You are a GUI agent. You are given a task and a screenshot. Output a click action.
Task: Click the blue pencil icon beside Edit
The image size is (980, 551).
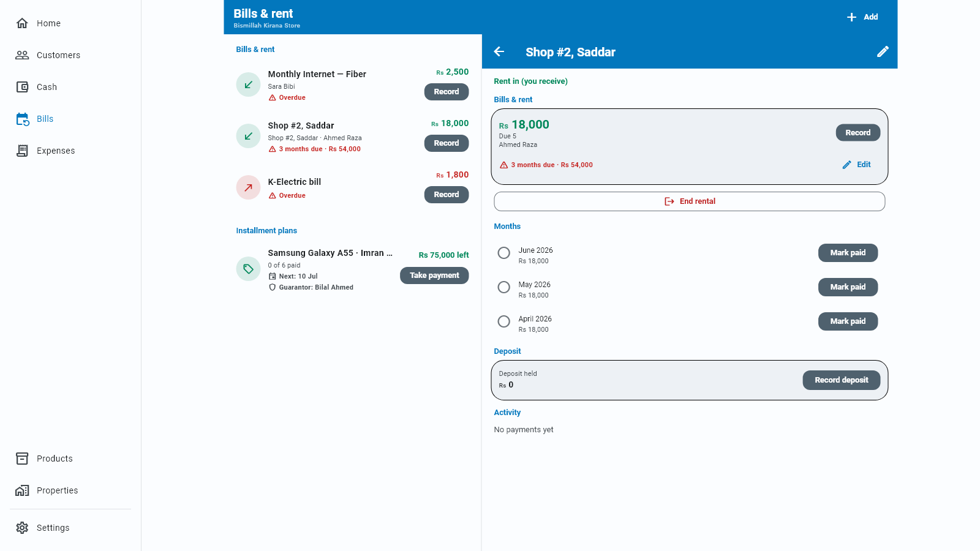click(x=847, y=165)
